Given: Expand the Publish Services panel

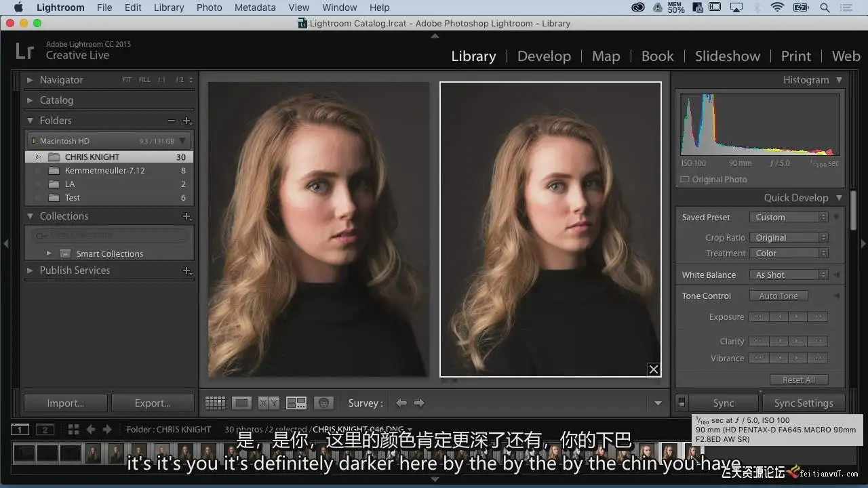Looking at the screenshot, I should pos(30,270).
